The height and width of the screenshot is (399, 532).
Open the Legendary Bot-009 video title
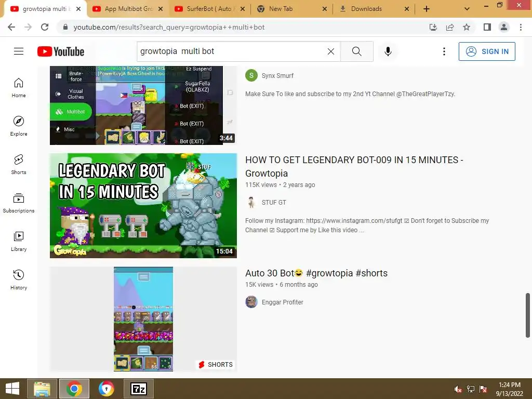tap(354, 167)
